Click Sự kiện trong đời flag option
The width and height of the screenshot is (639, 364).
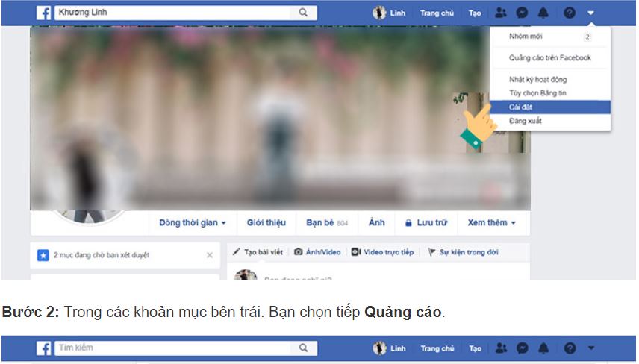point(463,252)
